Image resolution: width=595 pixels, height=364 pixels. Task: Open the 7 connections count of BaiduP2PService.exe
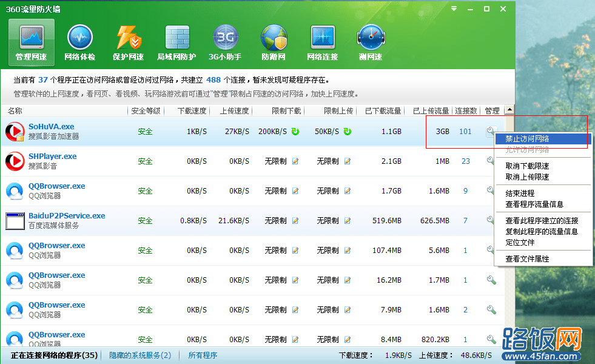tap(466, 221)
